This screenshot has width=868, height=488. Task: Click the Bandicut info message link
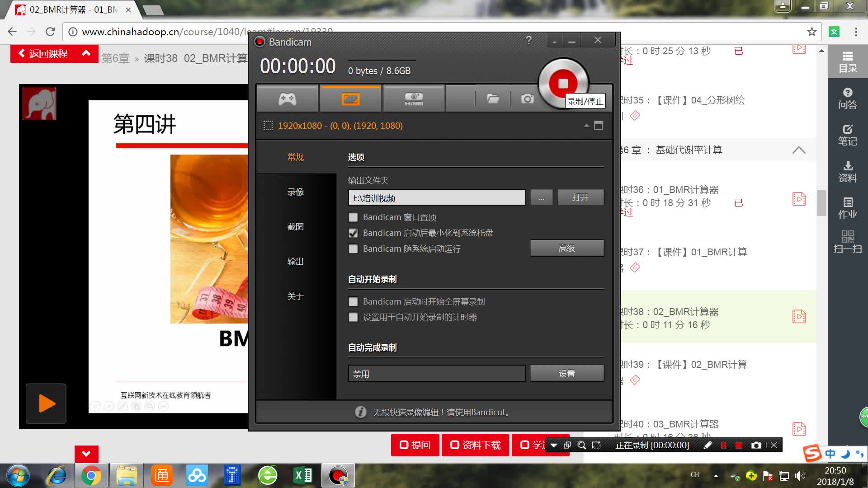tap(442, 412)
